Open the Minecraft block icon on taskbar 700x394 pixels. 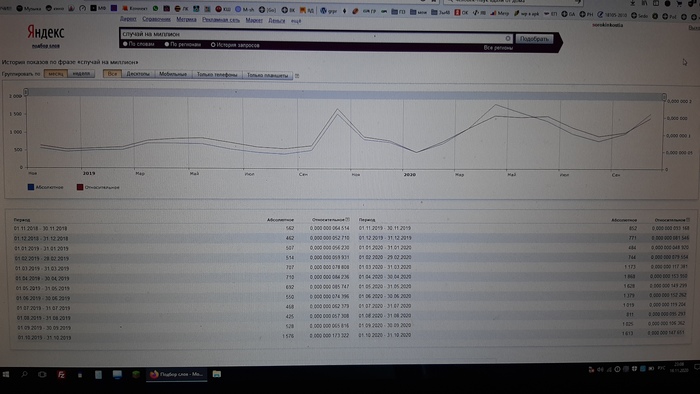tap(136, 374)
